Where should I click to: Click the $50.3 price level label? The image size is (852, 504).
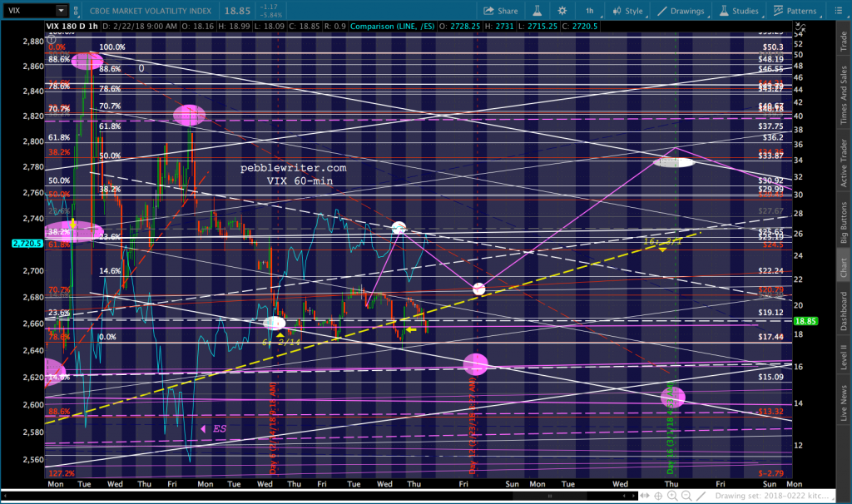click(773, 47)
